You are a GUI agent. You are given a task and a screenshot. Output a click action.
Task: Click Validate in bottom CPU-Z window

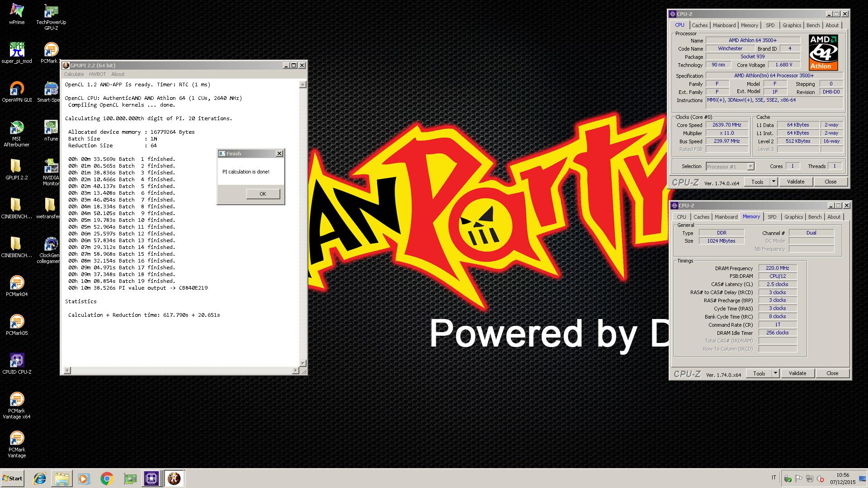point(797,373)
